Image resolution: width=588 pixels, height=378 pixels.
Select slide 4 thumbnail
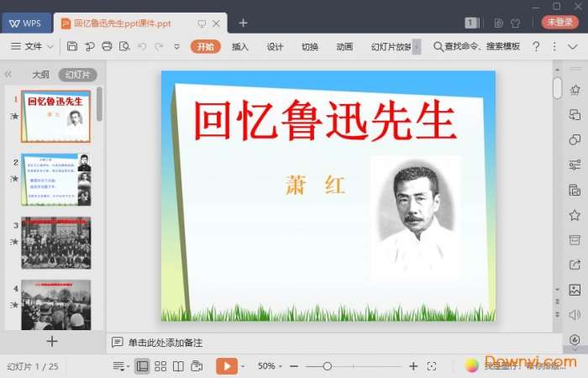click(x=56, y=305)
